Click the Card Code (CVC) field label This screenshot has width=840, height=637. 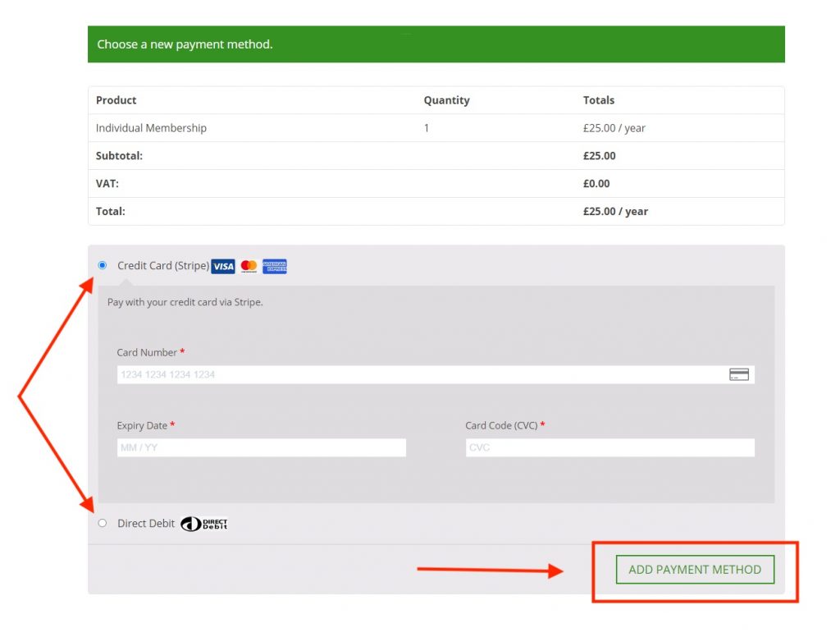coord(501,426)
